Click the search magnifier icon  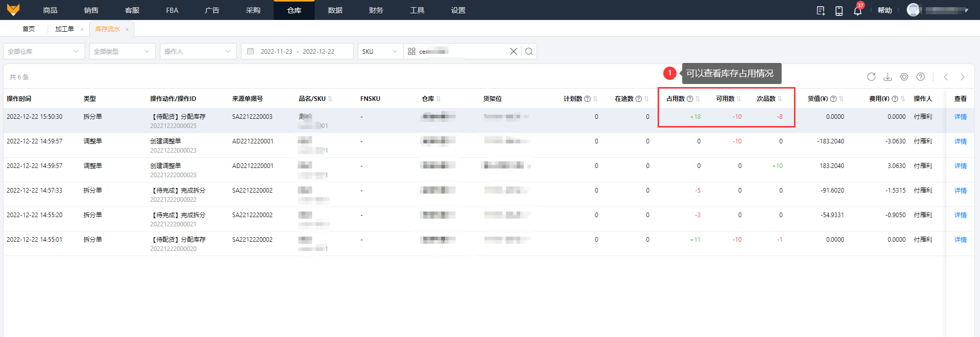click(529, 51)
